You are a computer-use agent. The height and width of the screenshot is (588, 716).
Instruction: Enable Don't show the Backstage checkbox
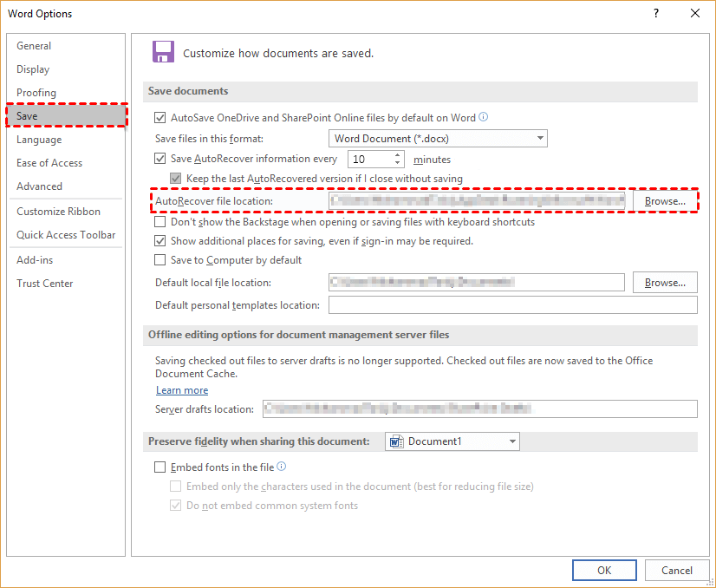[x=159, y=222]
